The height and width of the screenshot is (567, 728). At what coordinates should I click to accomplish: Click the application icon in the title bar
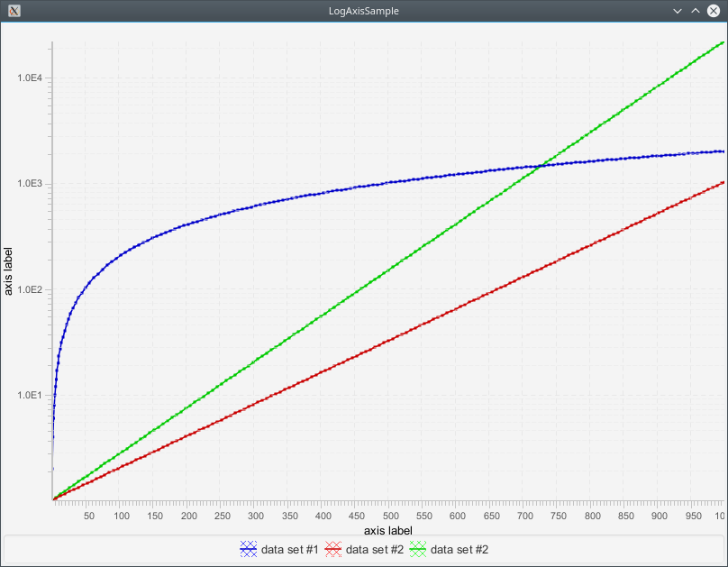pos(14,11)
